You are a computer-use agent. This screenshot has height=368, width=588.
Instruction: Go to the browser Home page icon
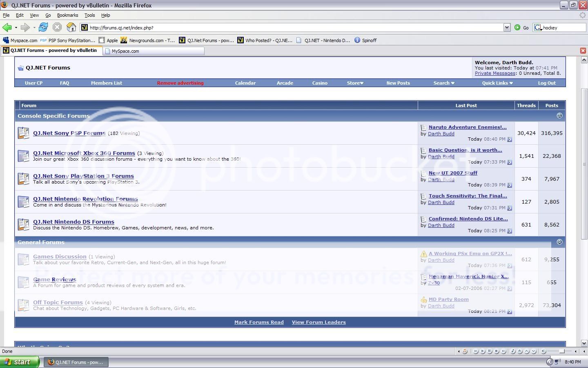coord(71,27)
